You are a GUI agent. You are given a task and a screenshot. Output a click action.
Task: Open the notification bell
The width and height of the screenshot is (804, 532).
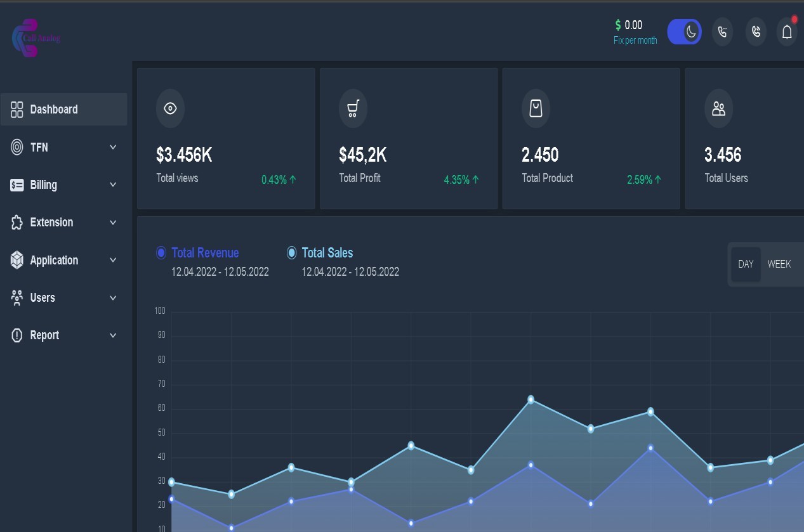787,32
